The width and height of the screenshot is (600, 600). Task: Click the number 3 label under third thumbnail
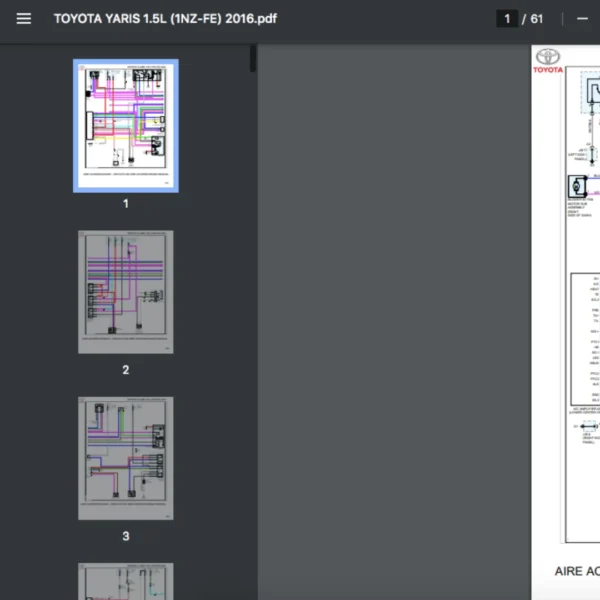[126, 536]
